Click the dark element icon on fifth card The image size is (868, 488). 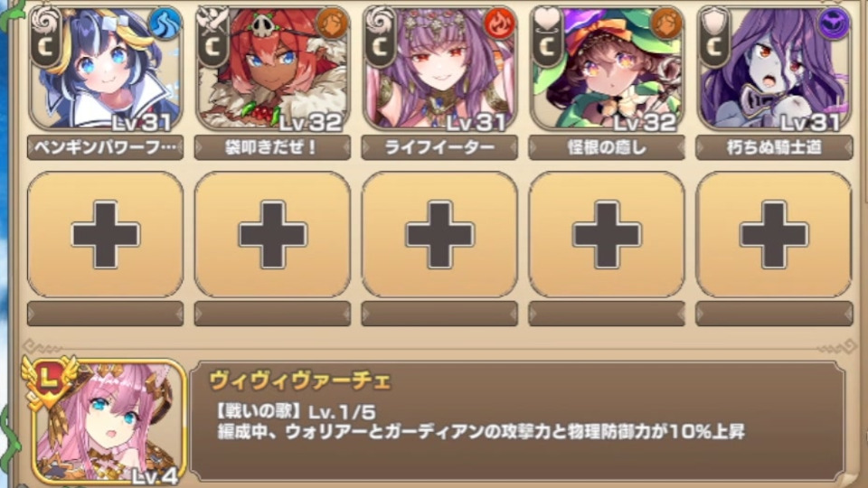tap(834, 23)
